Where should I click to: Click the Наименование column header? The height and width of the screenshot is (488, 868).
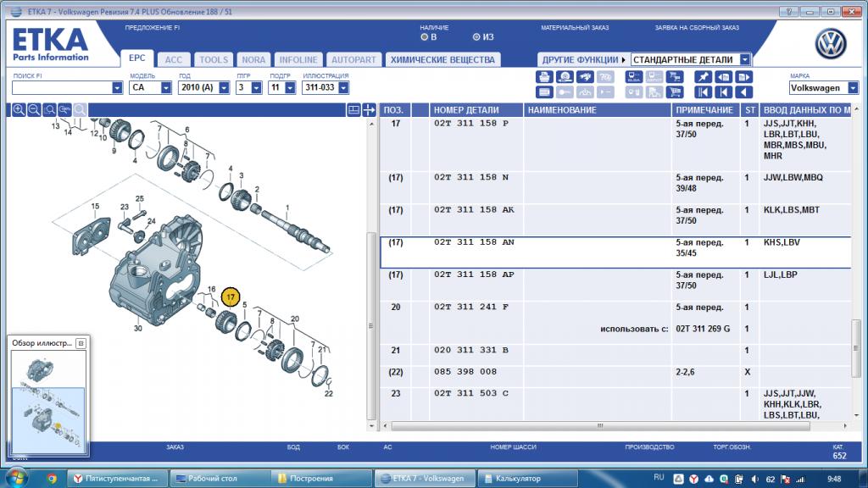[597, 110]
